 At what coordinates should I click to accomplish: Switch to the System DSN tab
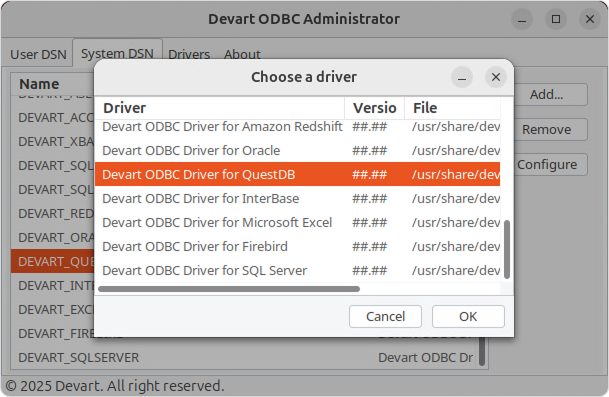[117, 53]
